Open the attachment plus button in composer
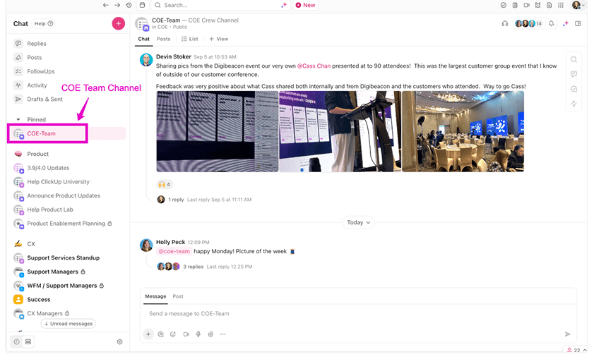 148,334
